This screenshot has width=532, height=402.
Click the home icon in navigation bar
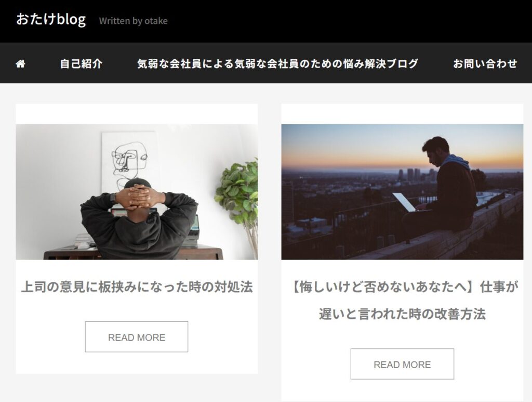pos(20,63)
